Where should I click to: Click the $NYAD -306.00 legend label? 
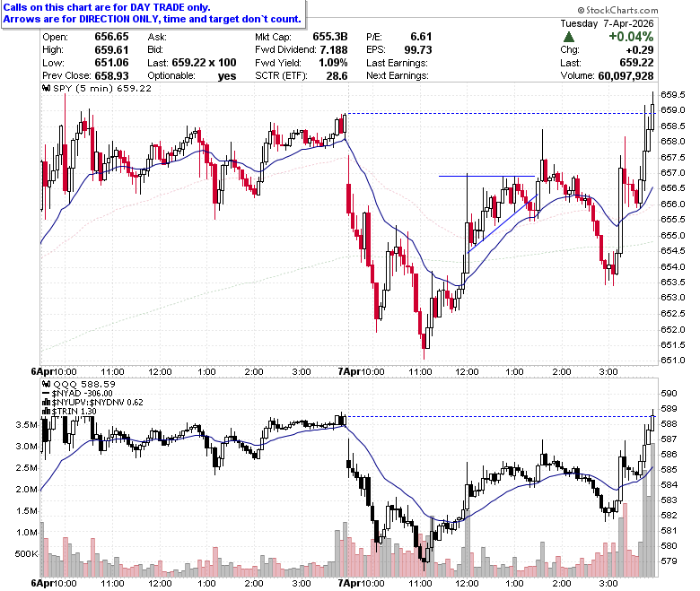[83, 394]
